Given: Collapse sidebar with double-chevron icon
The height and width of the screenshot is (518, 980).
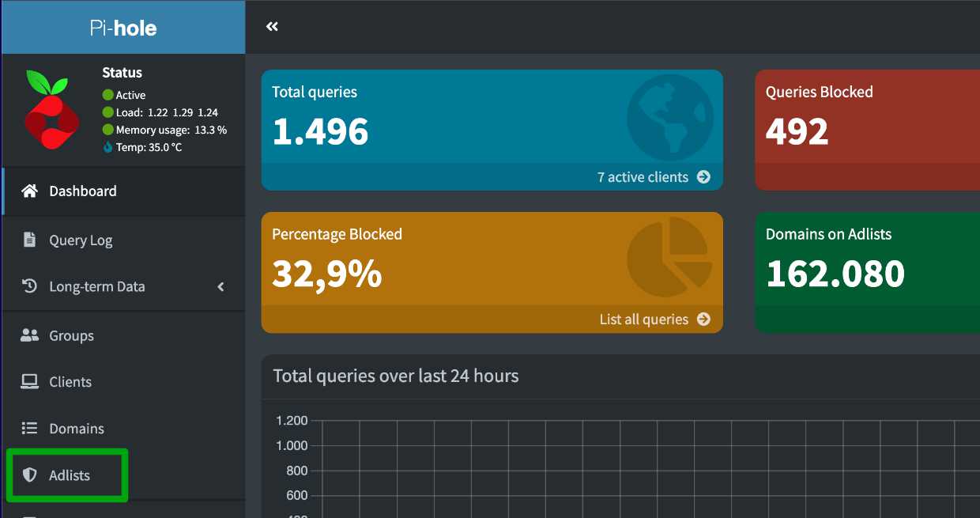Looking at the screenshot, I should [x=272, y=27].
